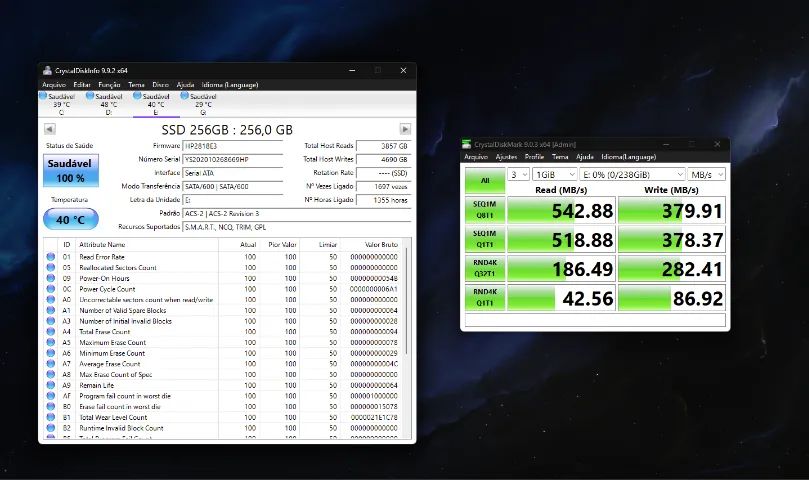Click status orb of Read Error Rate row
Image resolution: width=809 pixels, height=480 pixels.
(x=51, y=257)
